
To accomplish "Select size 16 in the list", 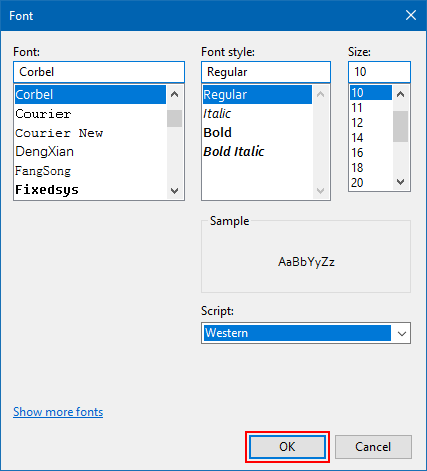I will (371, 153).
